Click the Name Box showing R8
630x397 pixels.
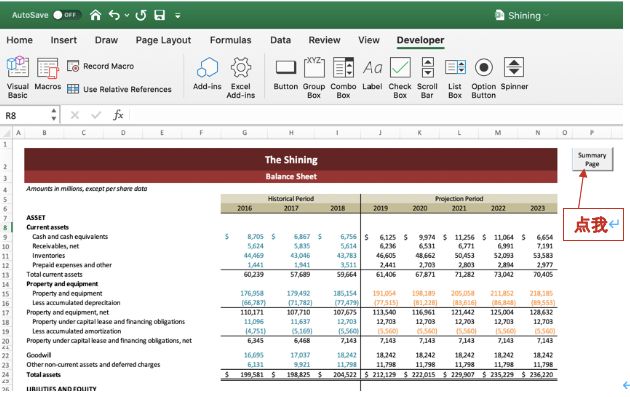point(25,116)
